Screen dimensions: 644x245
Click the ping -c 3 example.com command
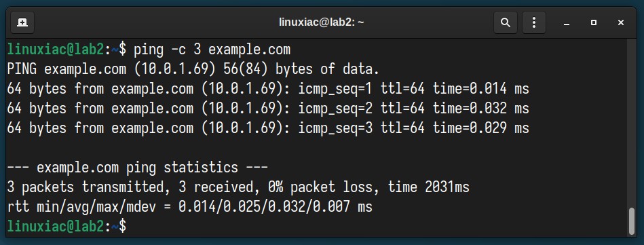pos(212,50)
